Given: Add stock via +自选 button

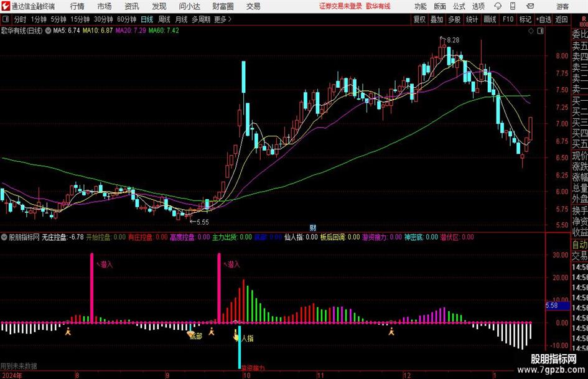Looking at the screenshot, I should click(544, 19).
